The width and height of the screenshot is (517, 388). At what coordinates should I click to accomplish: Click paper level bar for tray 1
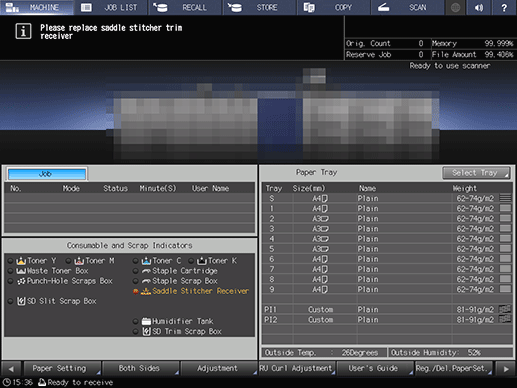[x=505, y=209]
